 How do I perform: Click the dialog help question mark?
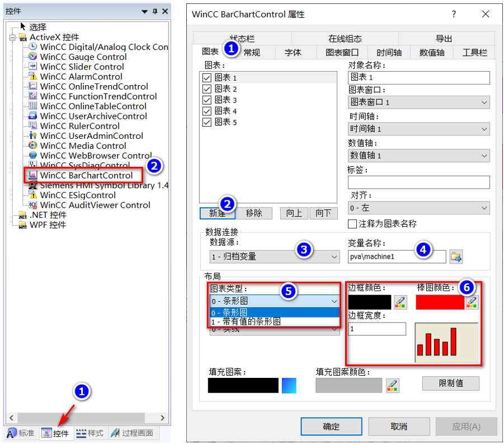(x=454, y=14)
